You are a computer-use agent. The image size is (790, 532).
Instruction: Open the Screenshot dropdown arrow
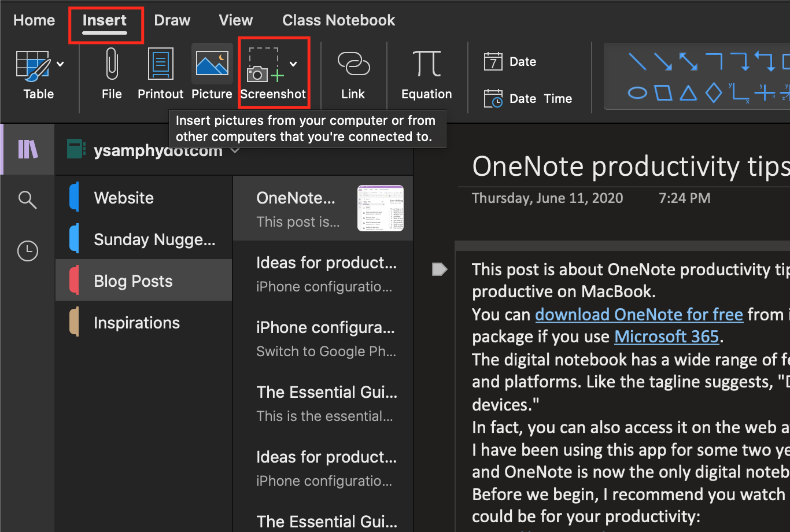pyautogui.click(x=294, y=64)
